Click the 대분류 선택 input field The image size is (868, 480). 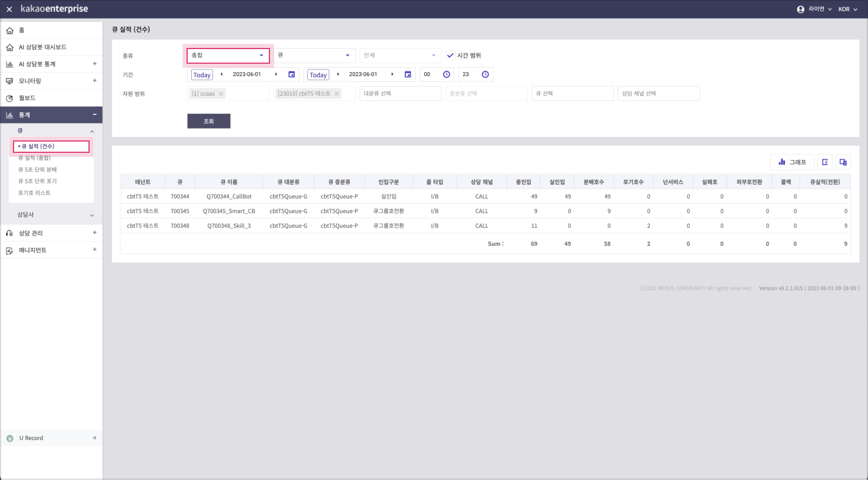400,94
